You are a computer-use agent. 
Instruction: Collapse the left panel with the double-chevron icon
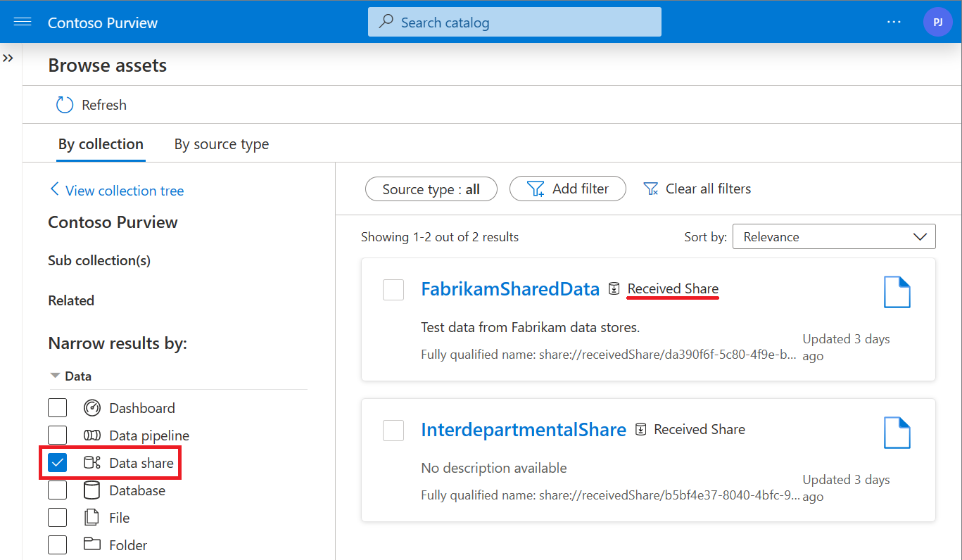[x=9, y=58]
